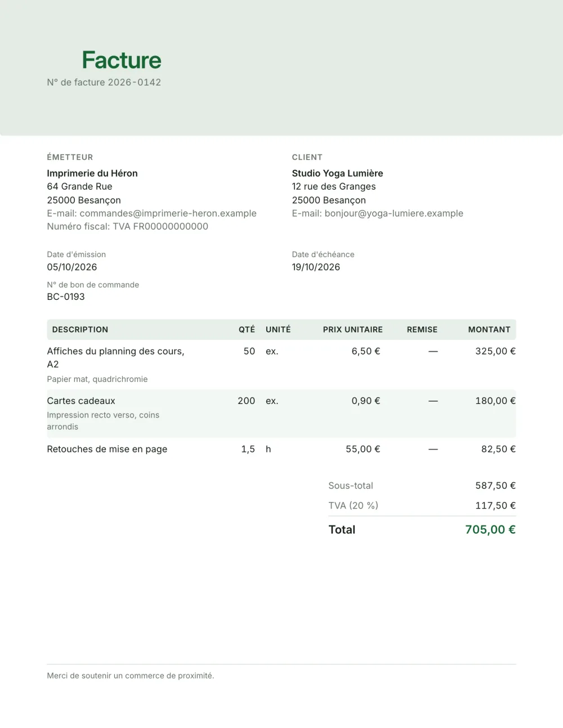Click the due date 19/10/2026
563x728 pixels.
point(316,267)
